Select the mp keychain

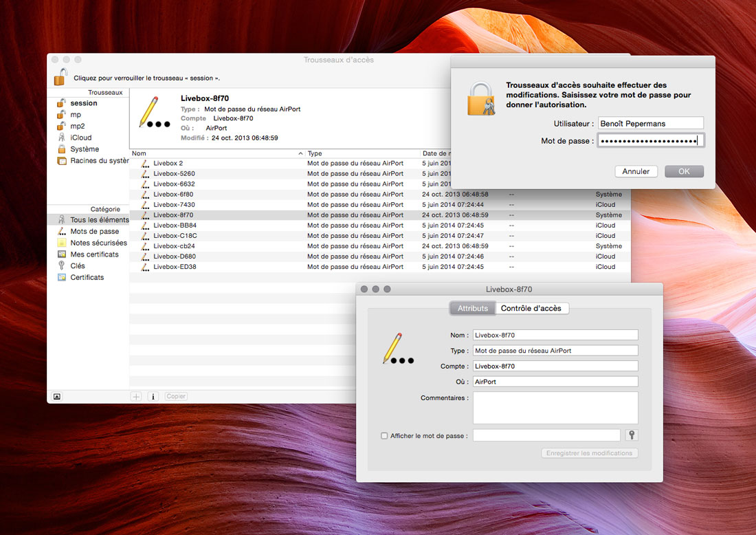[x=76, y=115]
